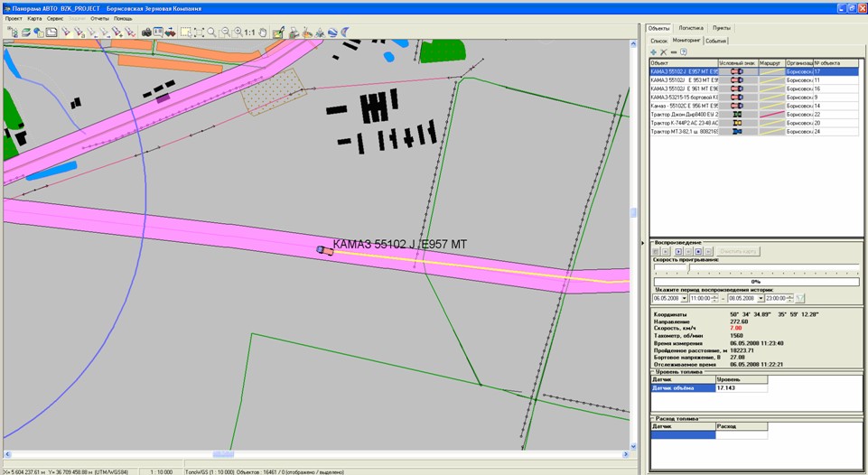Image resolution: width=868 pixels, height=475 pixels.
Task: Switch to the Логистика tab
Action: (691, 29)
